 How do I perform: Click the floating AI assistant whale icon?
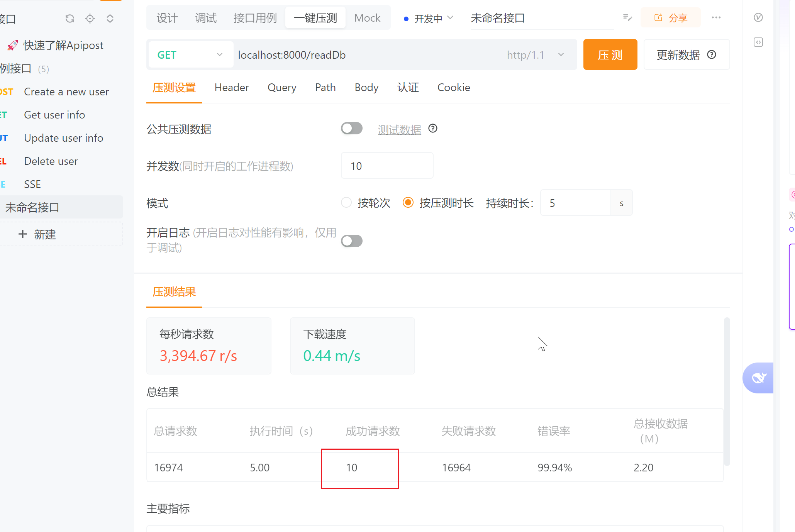(758, 378)
